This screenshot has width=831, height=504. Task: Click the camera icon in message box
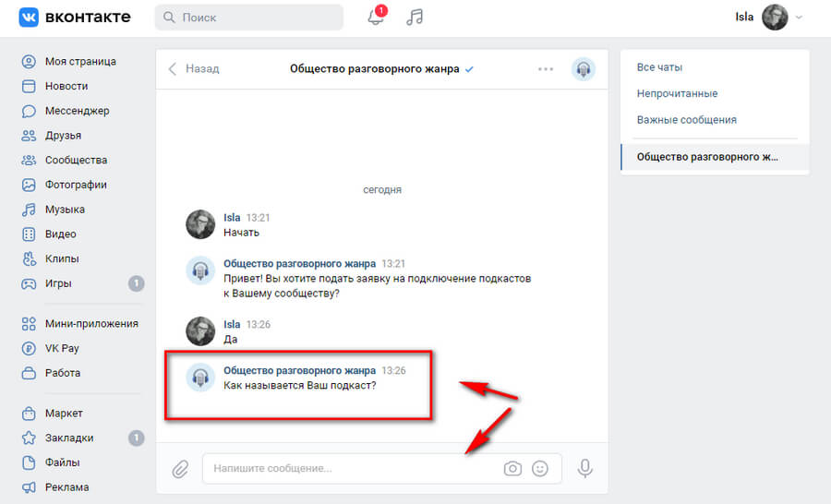coord(512,469)
